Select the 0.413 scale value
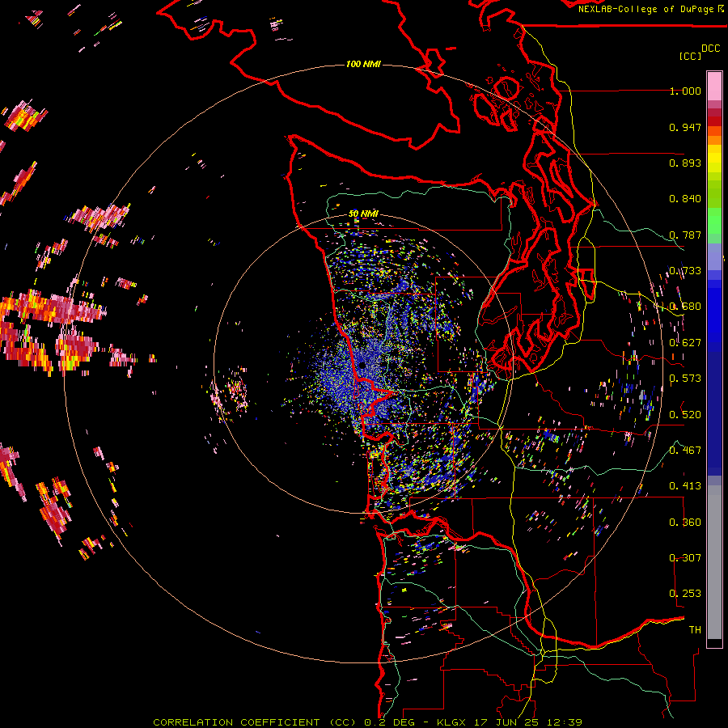Viewport: 728px width, 728px height. [x=685, y=486]
